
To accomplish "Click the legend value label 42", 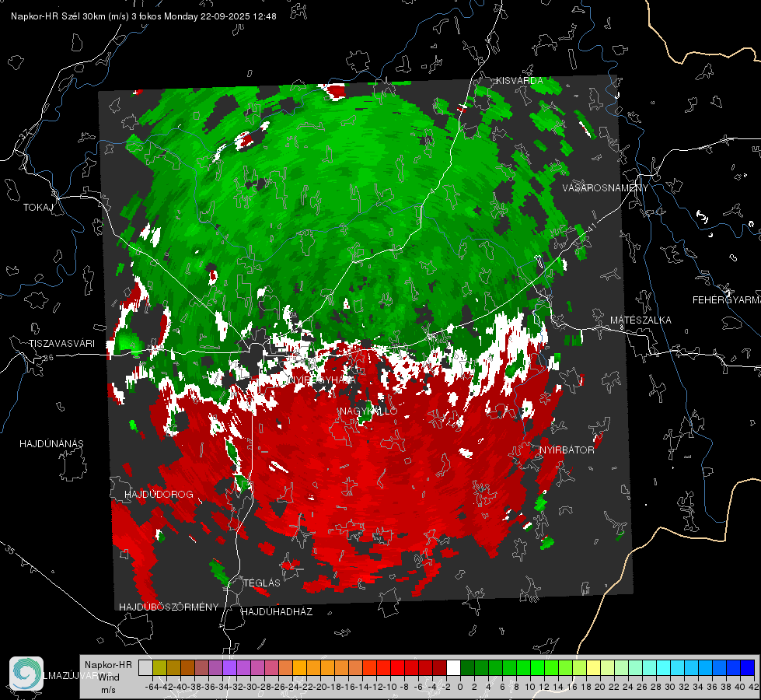I will pyautogui.click(x=753, y=687).
